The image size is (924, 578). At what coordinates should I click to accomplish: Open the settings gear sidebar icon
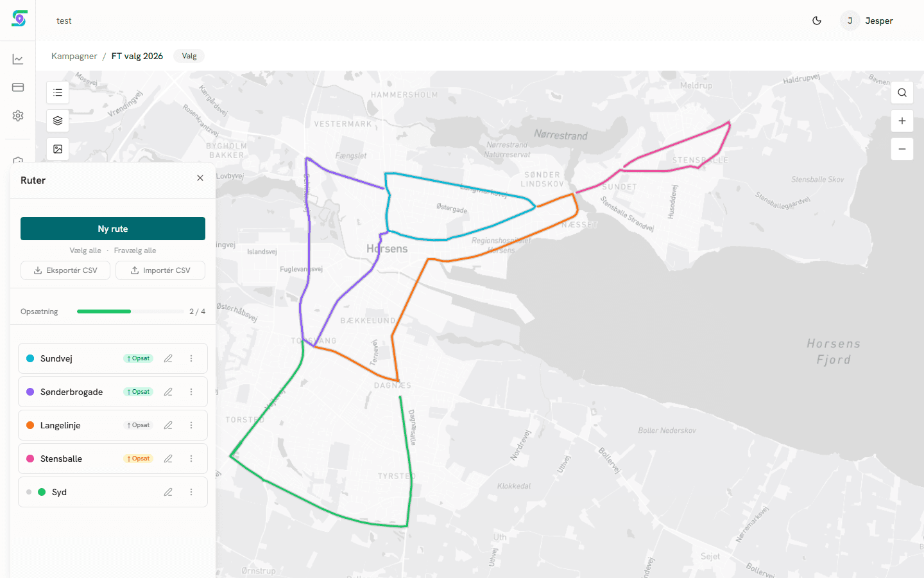[18, 116]
